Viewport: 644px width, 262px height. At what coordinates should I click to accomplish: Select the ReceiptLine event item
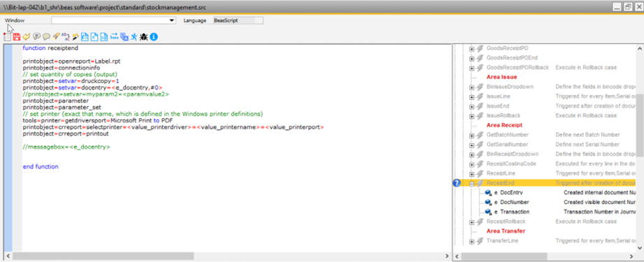[500, 173]
